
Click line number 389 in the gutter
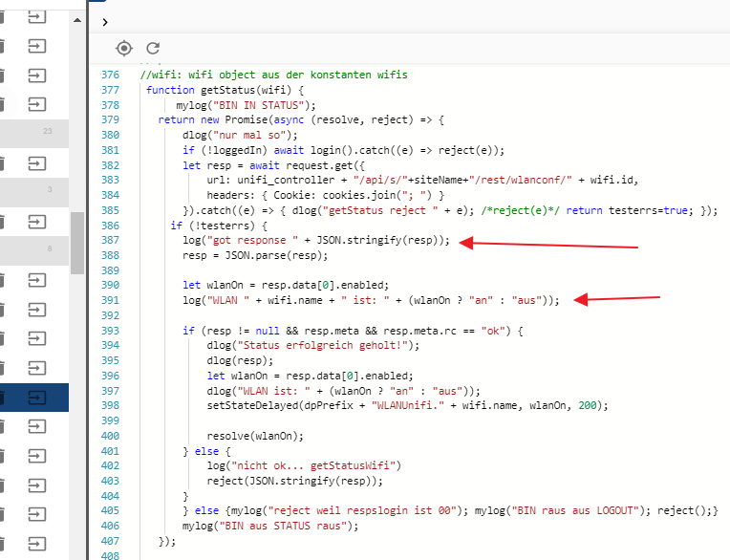(x=110, y=270)
